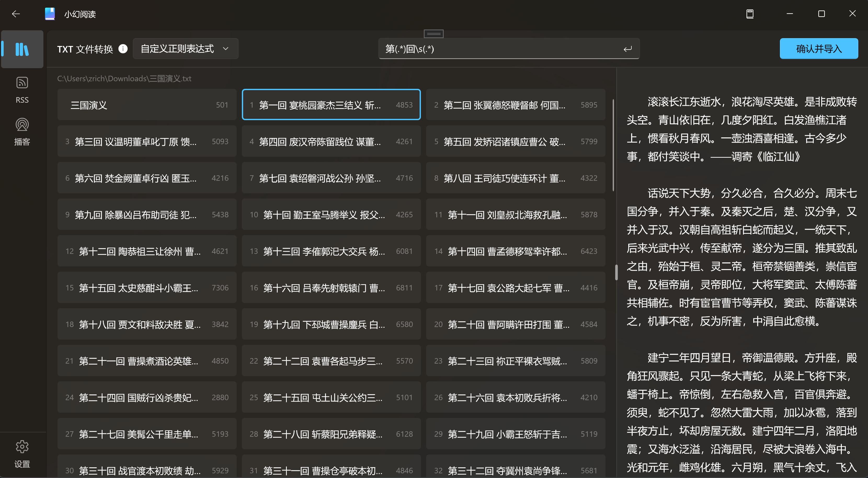Image resolution: width=868 pixels, height=478 pixels.
Task: Select chapter 第三十回 战官渡本初败绩
Action: point(147,467)
